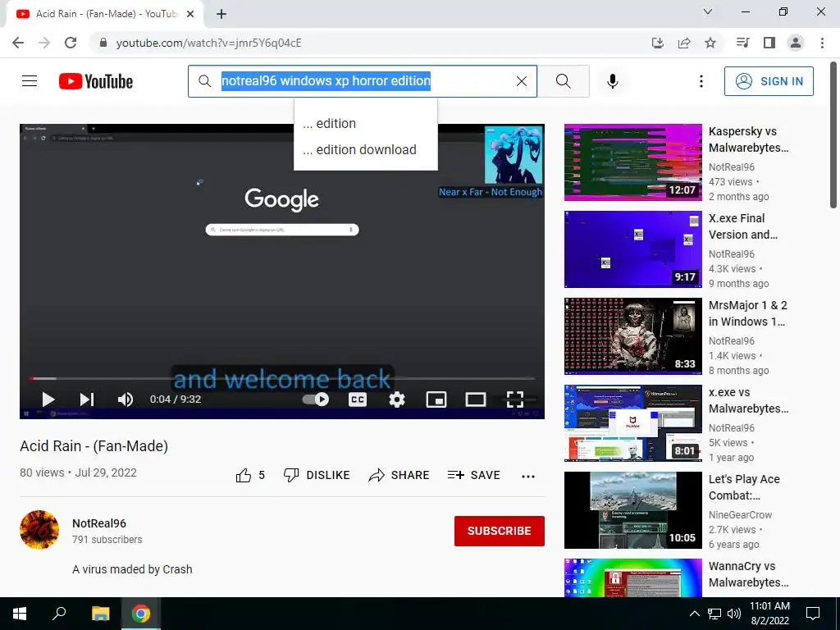Go to the YouTube home logo
This screenshot has width=840, height=630.
pyautogui.click(x=96, y=81)
